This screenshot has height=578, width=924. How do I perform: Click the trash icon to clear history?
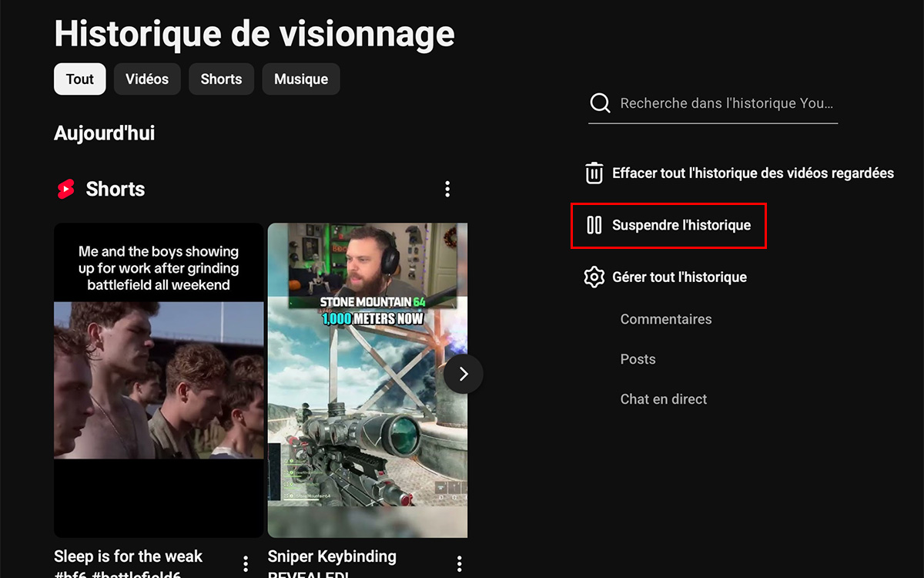click(x=594, y=173)
